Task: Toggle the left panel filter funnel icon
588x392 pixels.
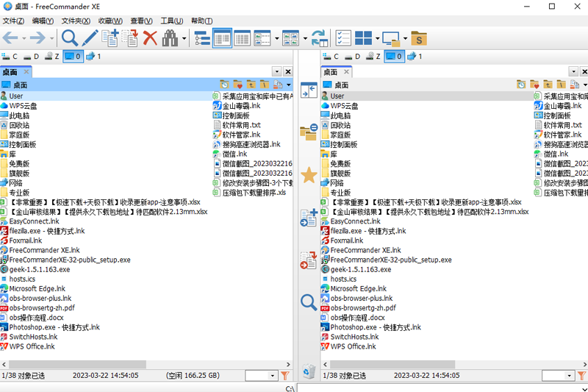Action: click(x=285, y=376)
